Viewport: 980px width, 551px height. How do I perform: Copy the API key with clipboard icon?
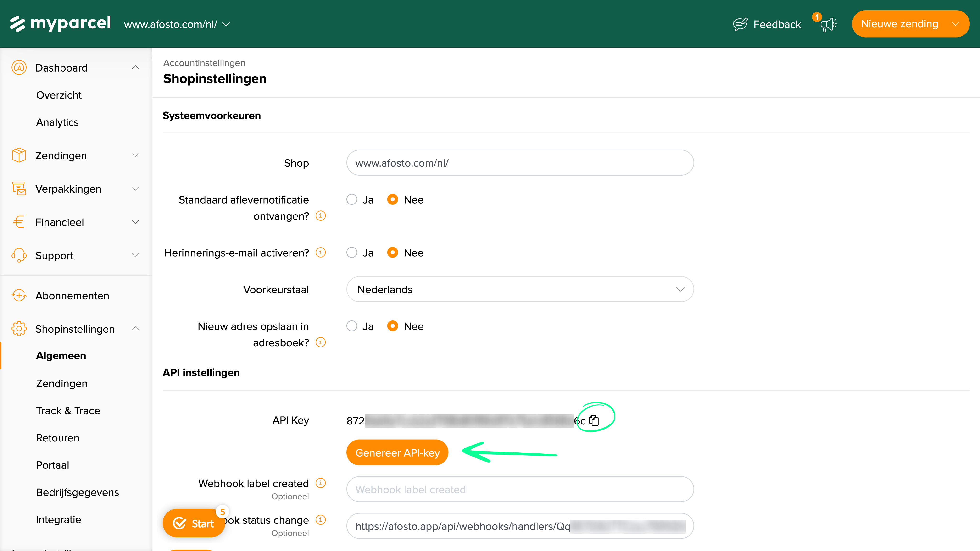[594, 420]
